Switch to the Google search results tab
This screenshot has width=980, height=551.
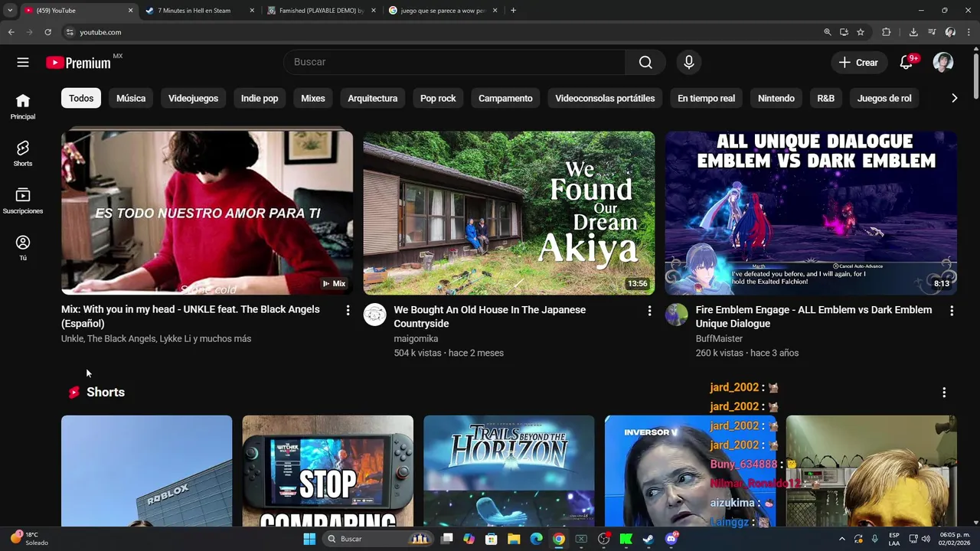pyautogui.click(x=443, y=11)
